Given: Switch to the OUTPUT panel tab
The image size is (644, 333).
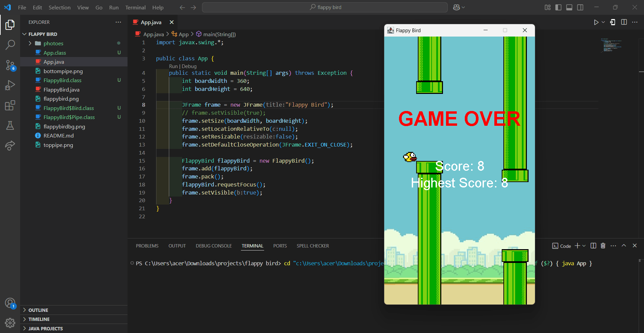Looking at the screenshot, I should click(x=177, y=246).
